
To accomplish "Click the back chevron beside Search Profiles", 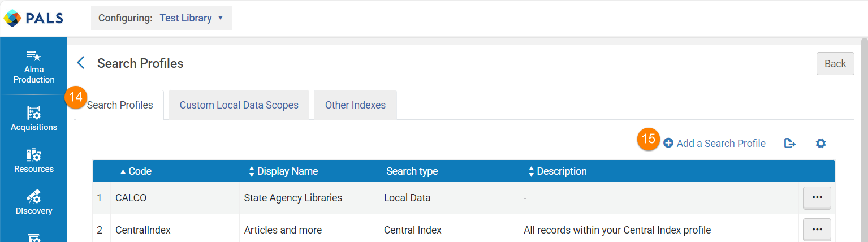I will [x=81, y=63].
